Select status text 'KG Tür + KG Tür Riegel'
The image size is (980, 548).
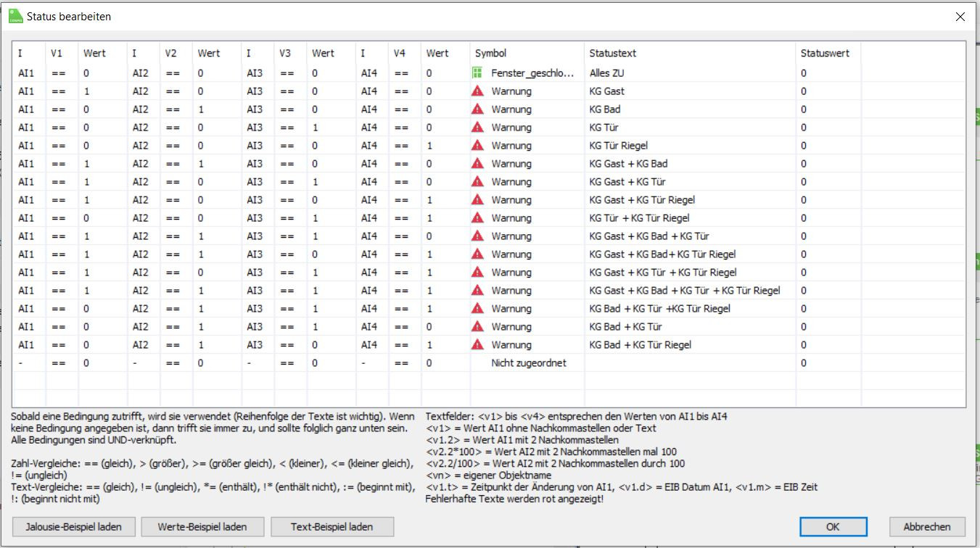(640, 218)
